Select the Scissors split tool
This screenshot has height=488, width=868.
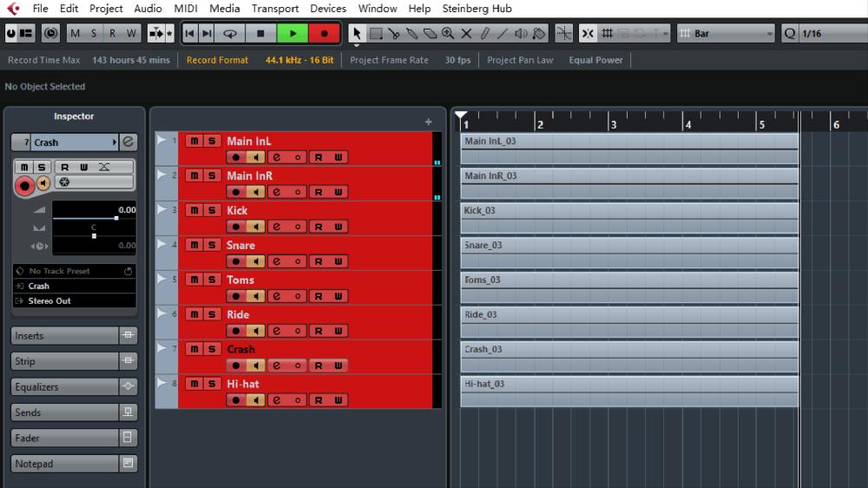(394, 34)
